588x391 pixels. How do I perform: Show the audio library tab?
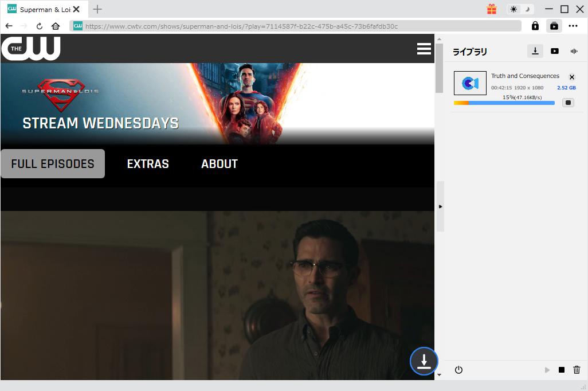coord(574,51)
